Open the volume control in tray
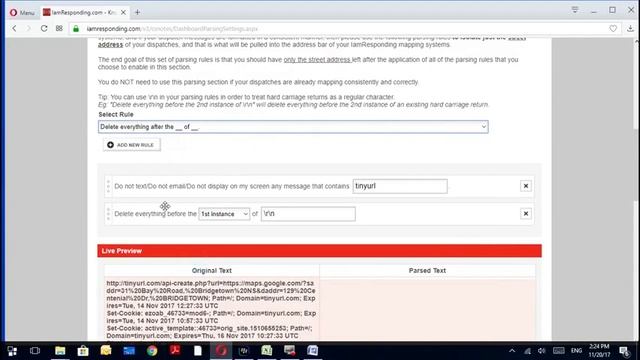Image resolution: width=640 pixels, height=360 pixels. tap(542, 351)
